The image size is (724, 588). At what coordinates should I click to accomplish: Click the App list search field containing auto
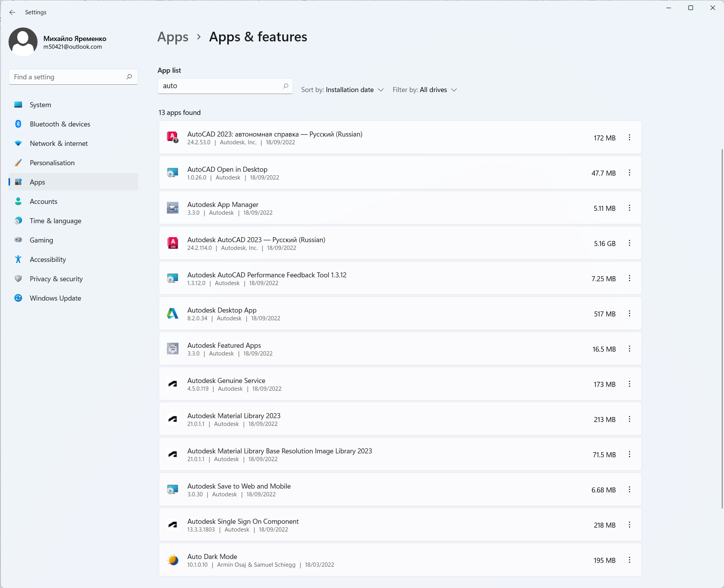pos(225,86)
